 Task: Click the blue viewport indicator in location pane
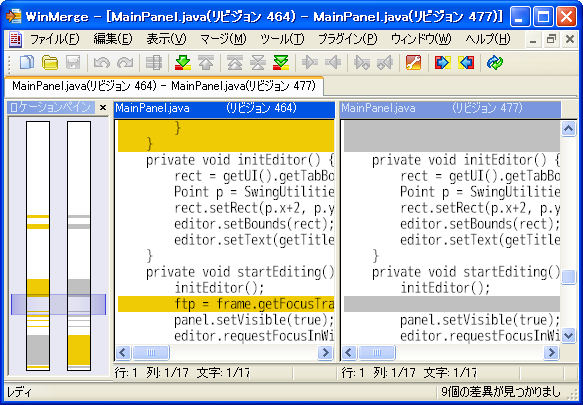[x=58, y=304]
